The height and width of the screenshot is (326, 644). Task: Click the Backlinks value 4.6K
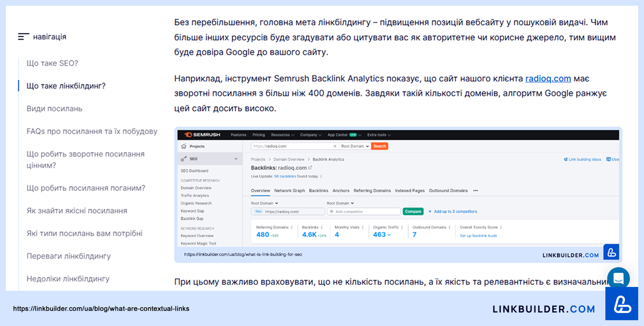309,235
